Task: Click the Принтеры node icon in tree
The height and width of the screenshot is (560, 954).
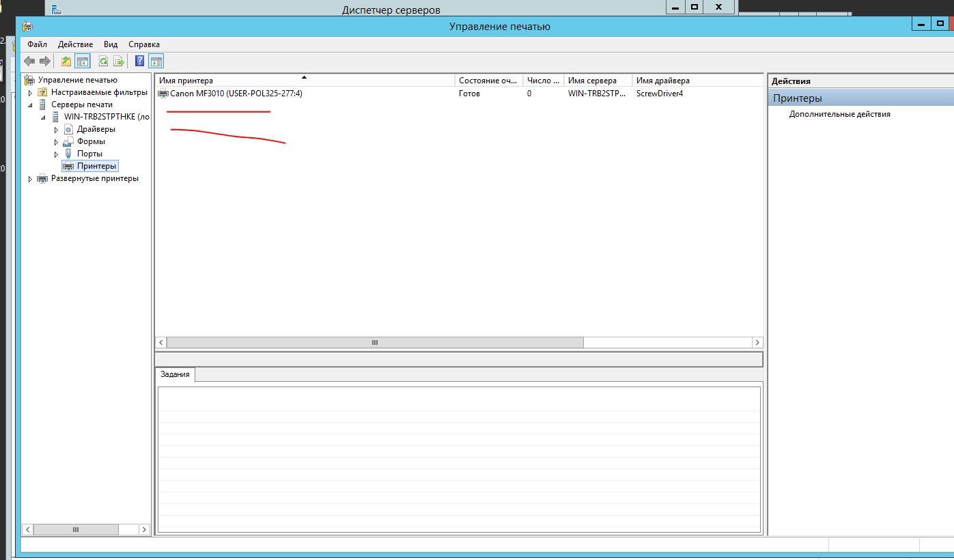Action: pyautogui.click(x=69, y=166)
